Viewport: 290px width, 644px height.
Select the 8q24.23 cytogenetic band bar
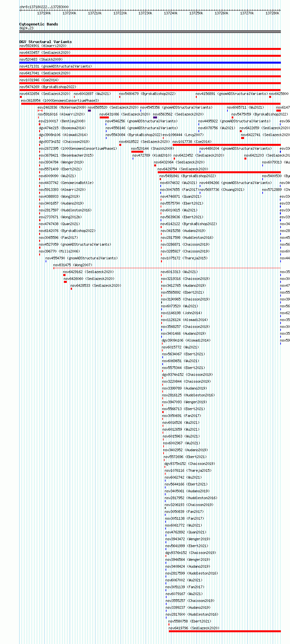(x=150, y=32)
